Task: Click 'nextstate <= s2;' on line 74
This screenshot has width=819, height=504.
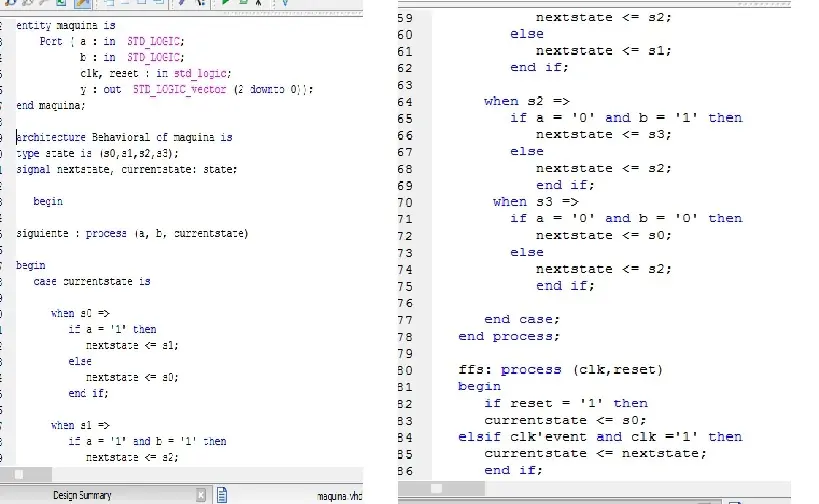Action: [603, 269]
